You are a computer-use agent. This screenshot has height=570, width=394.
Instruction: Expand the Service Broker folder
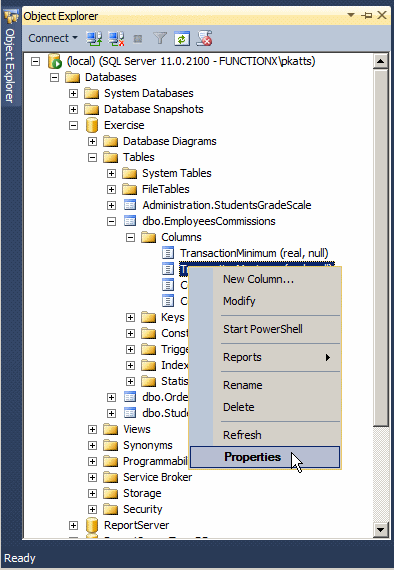[92, 477]
